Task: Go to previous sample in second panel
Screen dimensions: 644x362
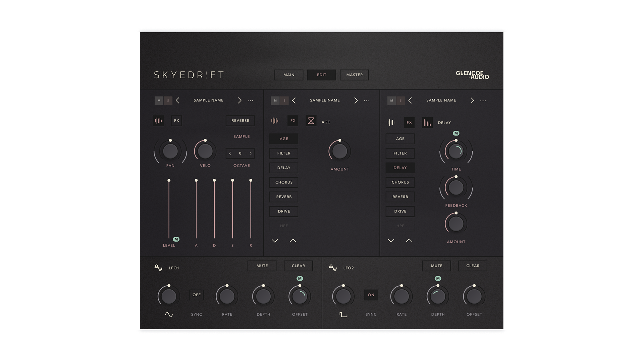Action: (x=294, y=100)
